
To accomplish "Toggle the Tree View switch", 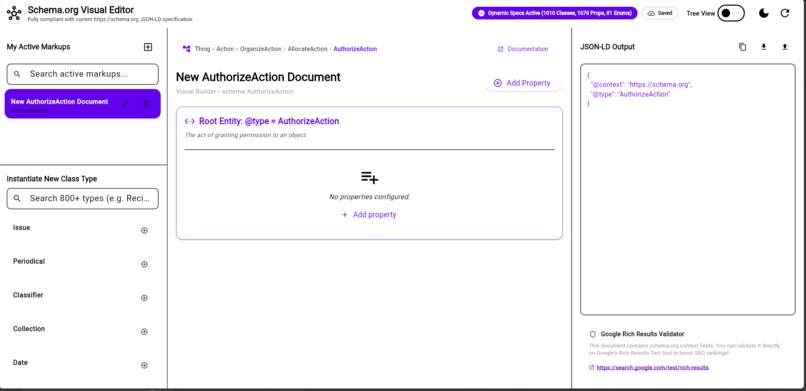I will click(731, 13).
